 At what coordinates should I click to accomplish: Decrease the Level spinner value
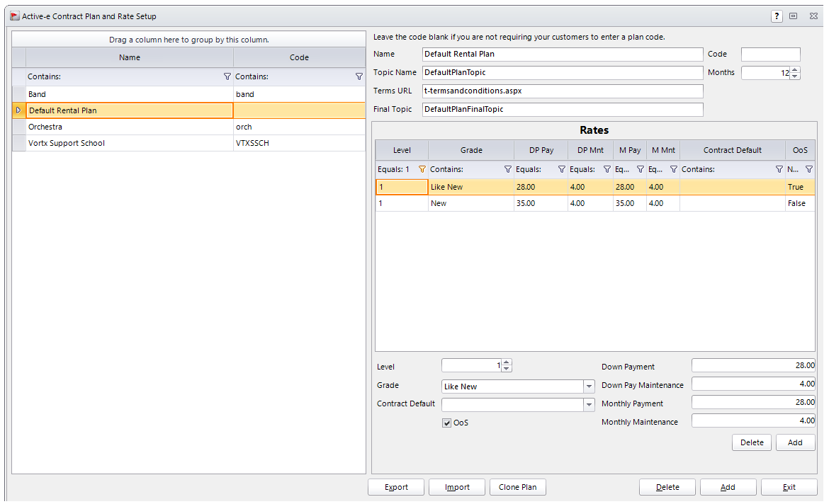[507, 369]
